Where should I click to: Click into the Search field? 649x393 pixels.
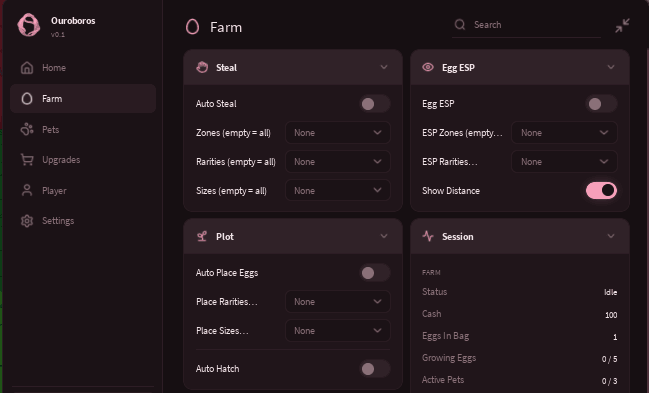coord(526,25)
